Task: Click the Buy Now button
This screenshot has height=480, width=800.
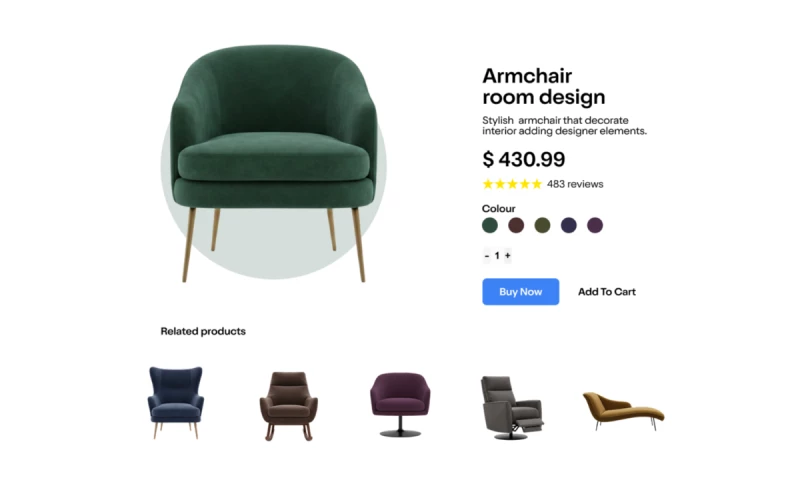Action: [520, 292]
